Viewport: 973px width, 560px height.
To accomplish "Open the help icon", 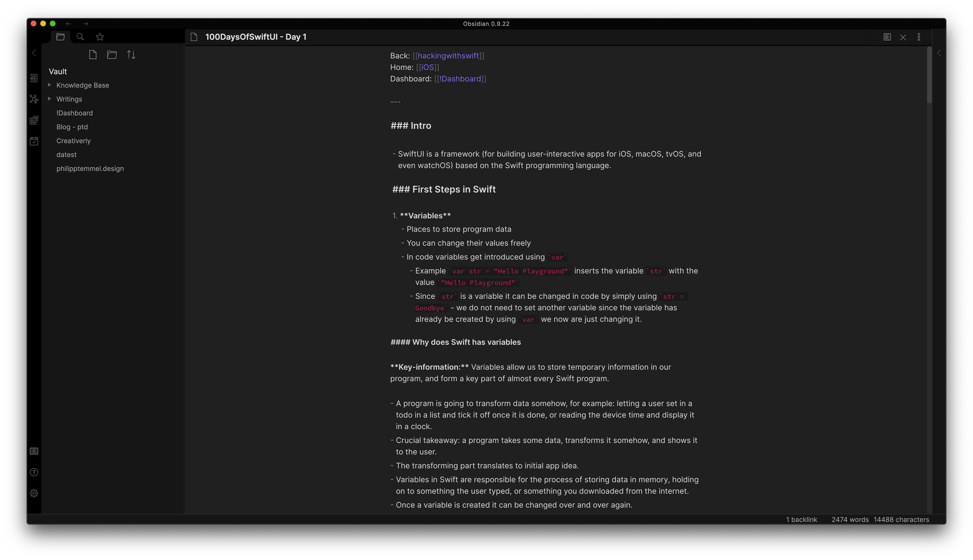I will point(34,472).
